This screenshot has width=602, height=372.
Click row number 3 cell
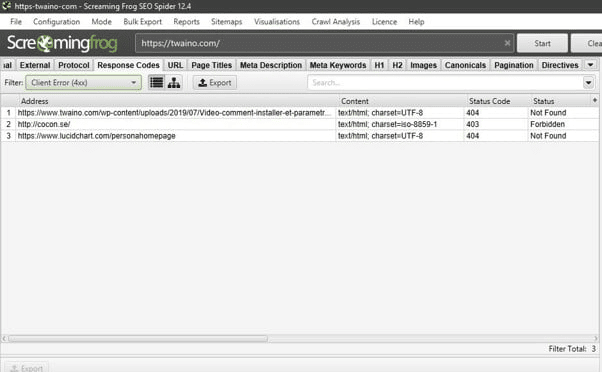pyautogui.click(x=8, y=136)
